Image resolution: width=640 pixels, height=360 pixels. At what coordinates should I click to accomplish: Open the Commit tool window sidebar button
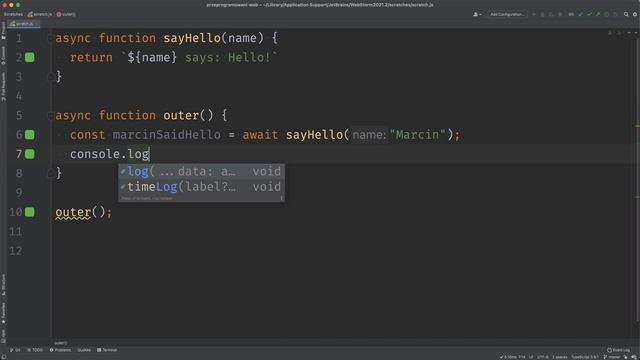pos(3,55)
